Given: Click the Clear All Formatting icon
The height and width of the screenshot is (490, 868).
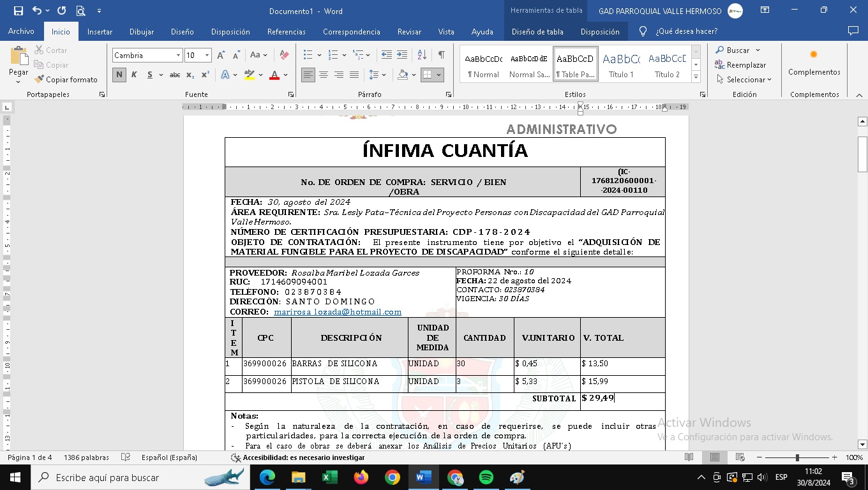Looking at the screenshot, I should pos(285,56).
